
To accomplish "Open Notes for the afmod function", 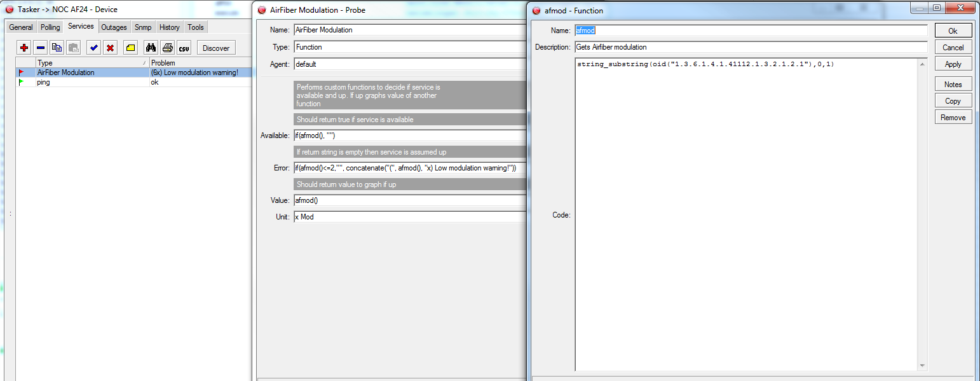I will tap(953, 84).
